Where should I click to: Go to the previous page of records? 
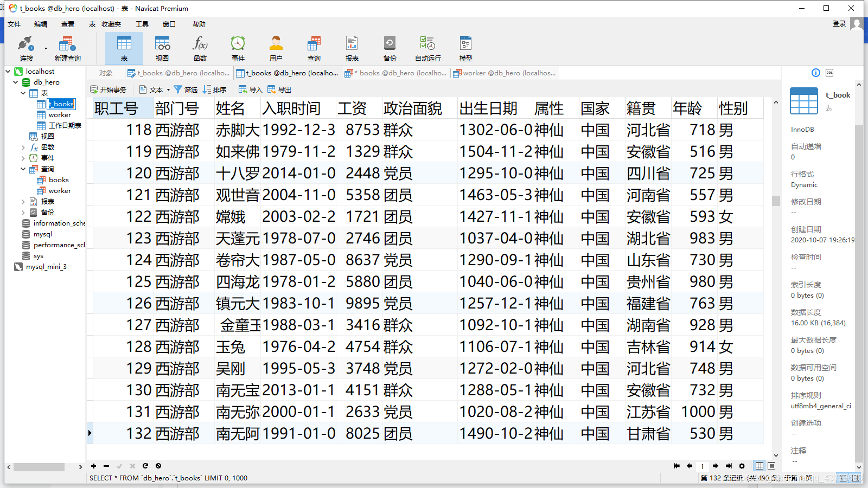[x=690, y=466]
